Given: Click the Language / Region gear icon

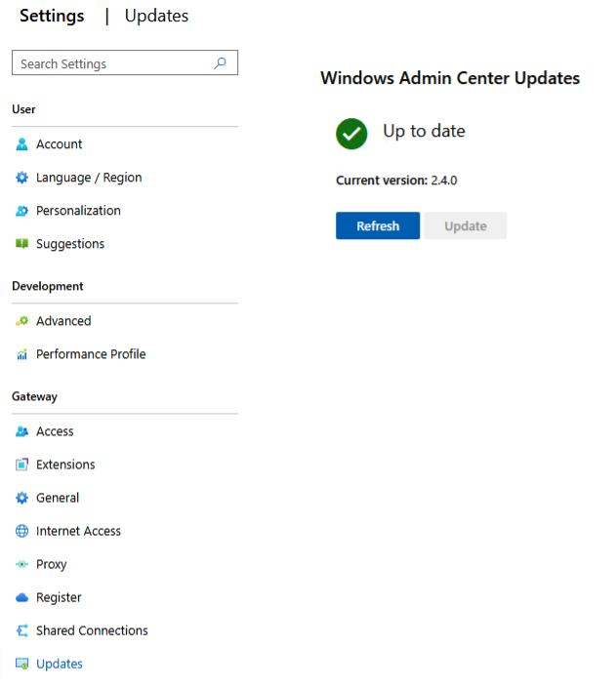Looking at the screenshot, I should 22,178.
